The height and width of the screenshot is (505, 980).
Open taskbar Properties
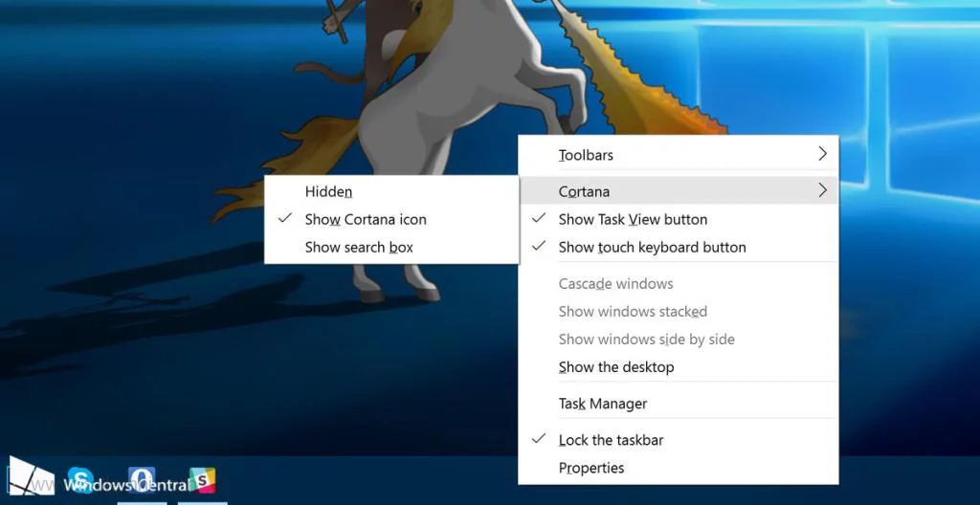tap(590, 468)
